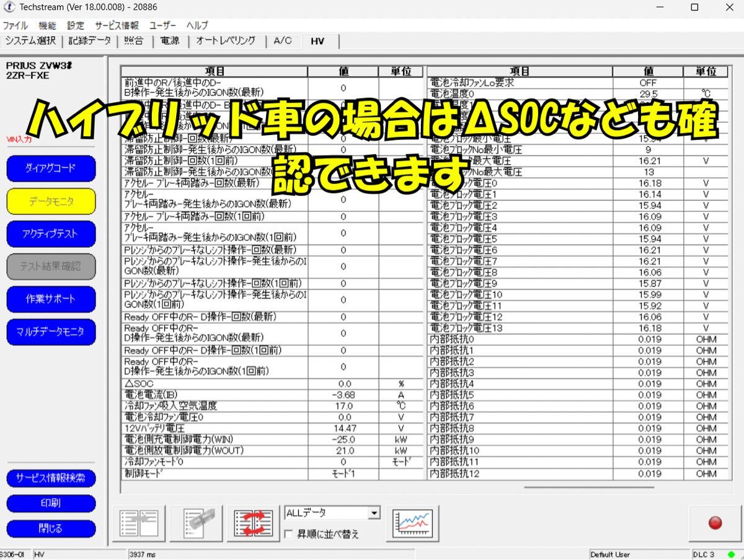Click the 印刷 print button
Viewport: 744px width, 560px height.
(50, 504)
